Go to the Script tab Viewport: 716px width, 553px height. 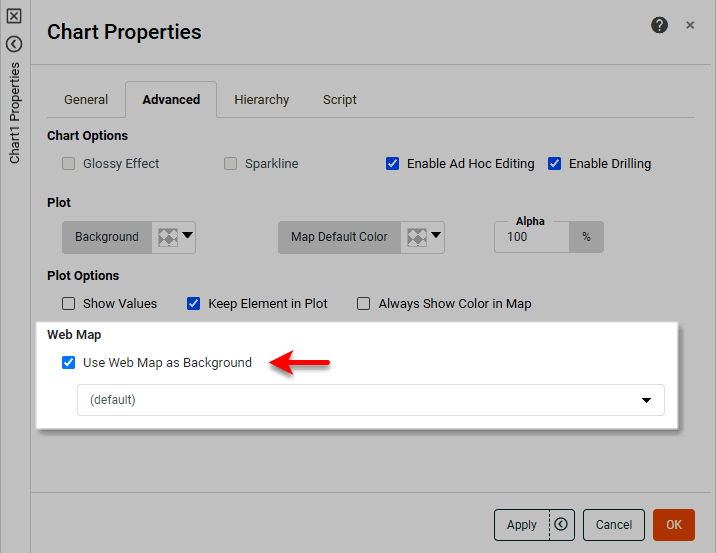coord(340,100)
